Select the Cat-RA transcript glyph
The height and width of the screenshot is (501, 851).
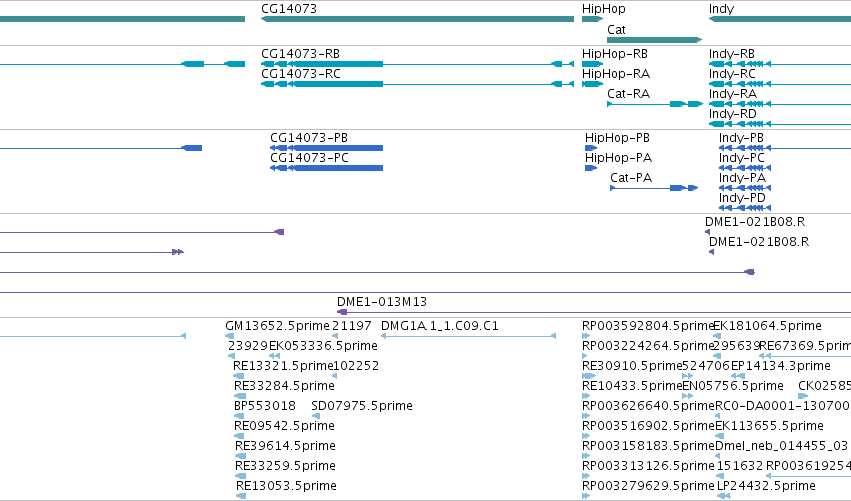(x=655, y=104)
